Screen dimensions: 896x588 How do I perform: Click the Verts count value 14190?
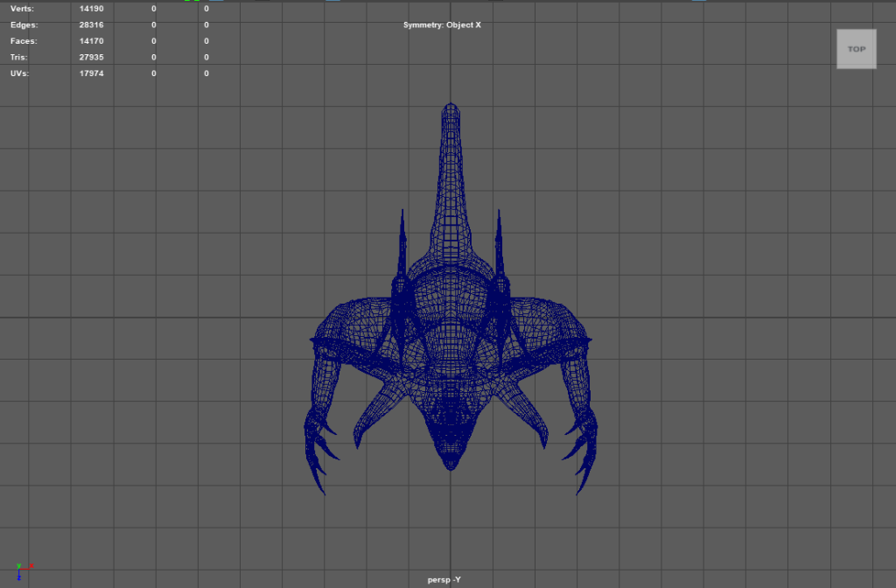91,9
